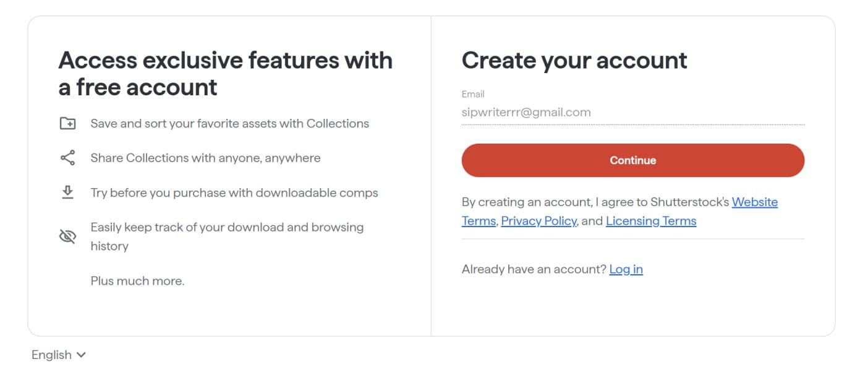Open the Licensing Terms link
The width and height of the screenshot is (868, 372).
click(652, 220)
